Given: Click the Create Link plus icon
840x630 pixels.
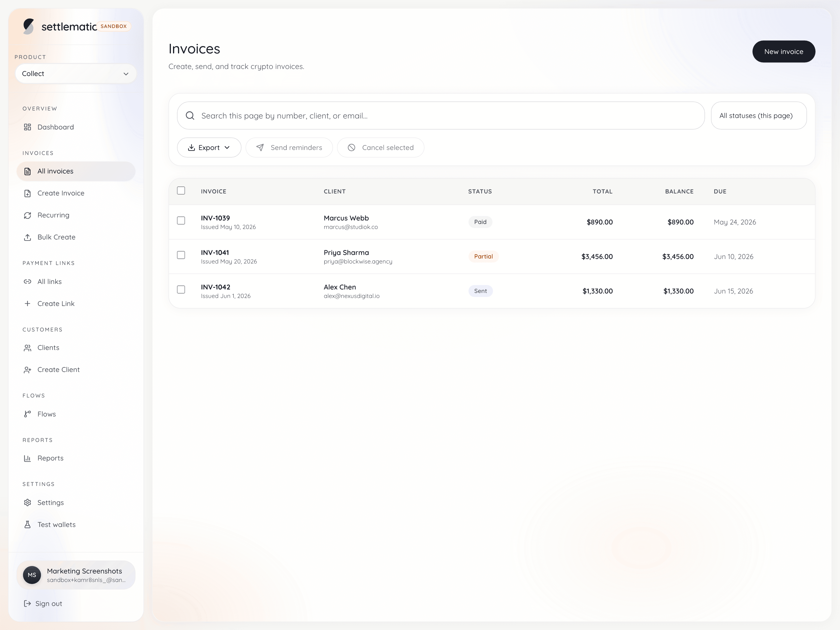Looking at the screenshot, I should click(27, 303).
